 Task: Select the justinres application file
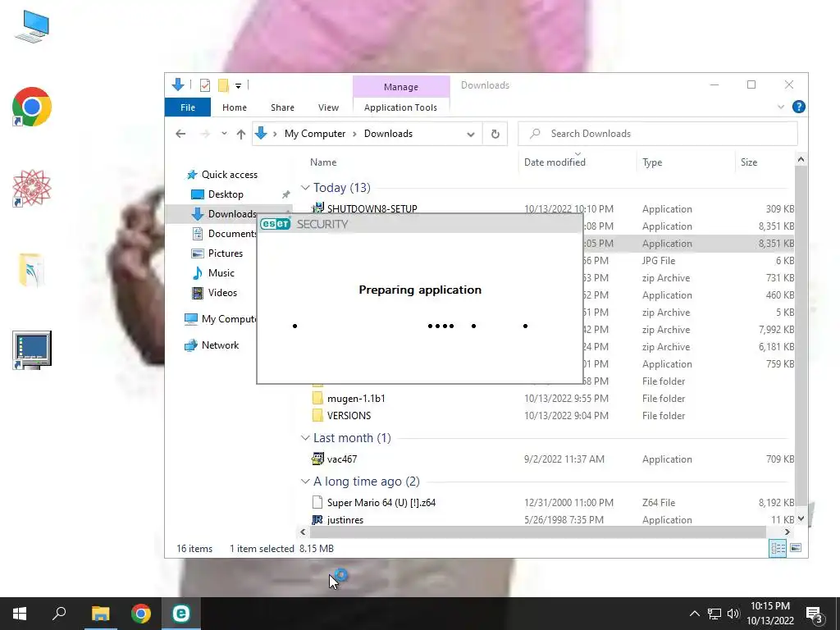click(345, 520)
